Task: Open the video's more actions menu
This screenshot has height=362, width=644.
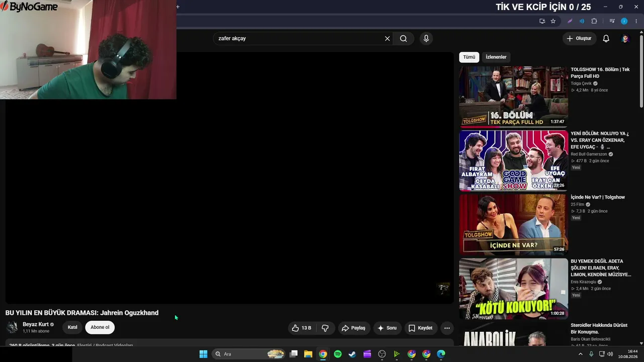Action: (447, 328)
